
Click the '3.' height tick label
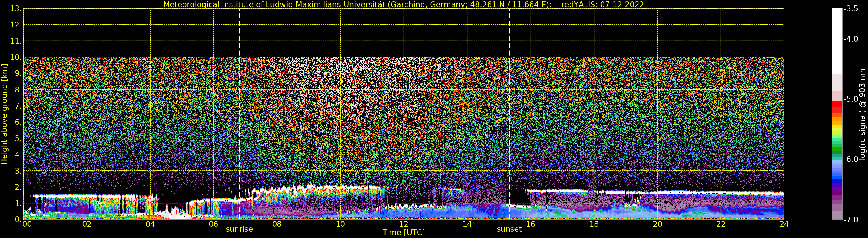[x=18, y=171]
